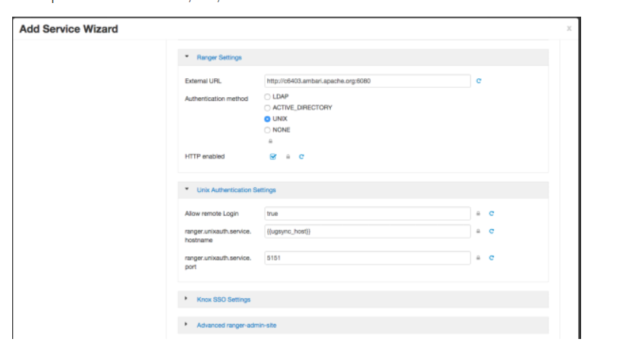
Task: Select the LDAP authentication method
Action: tap(267, 97)
